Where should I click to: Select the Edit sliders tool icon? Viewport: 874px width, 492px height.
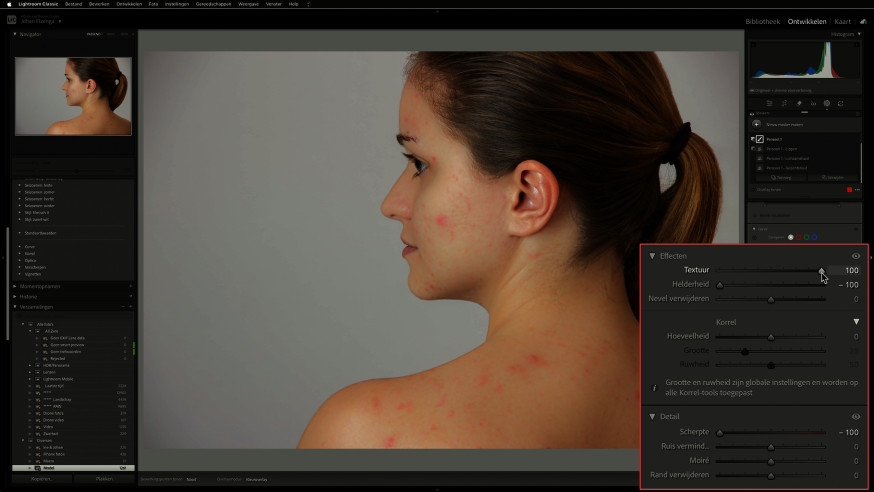[770, 103]
